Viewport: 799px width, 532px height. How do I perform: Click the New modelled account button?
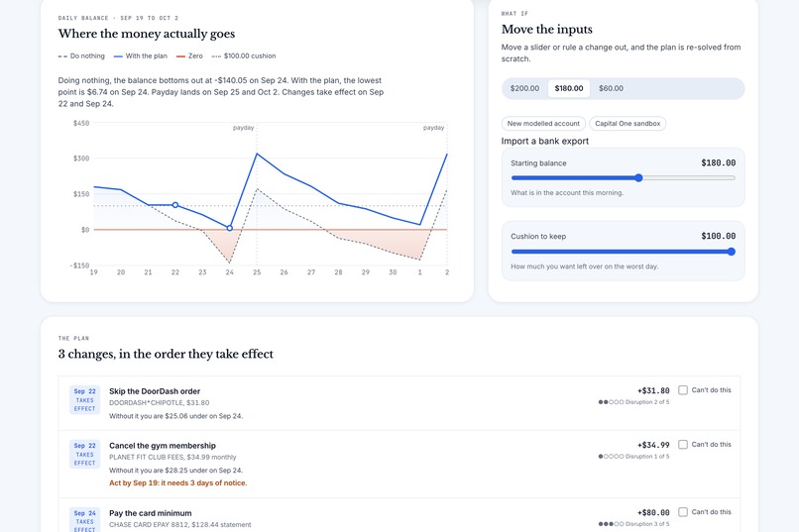(543, 124)
